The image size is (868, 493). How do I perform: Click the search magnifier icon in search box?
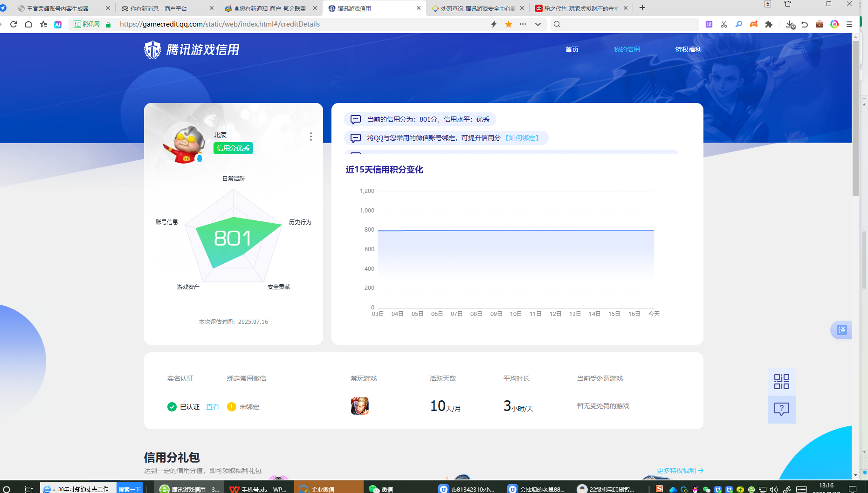pos(557,24)
